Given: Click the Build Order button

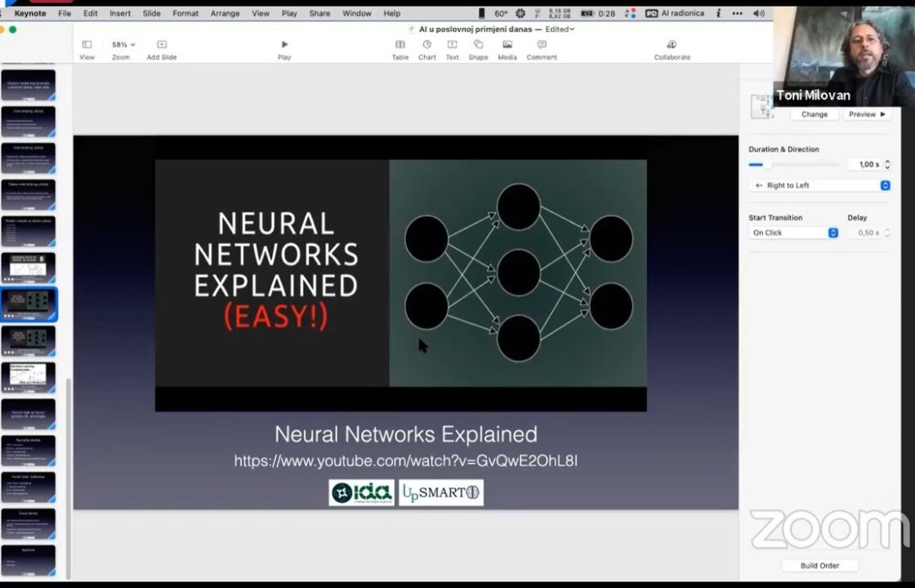Looking at the screenshot, I should (820, 565).
